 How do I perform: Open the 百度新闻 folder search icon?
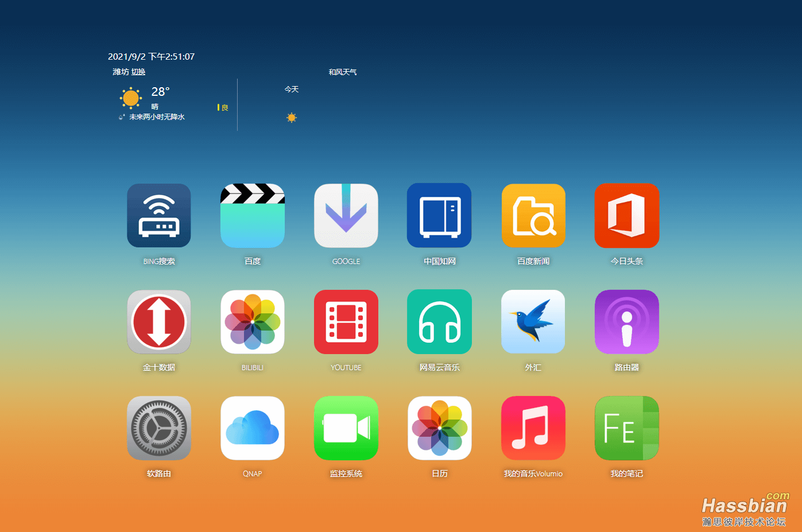coord(533,215)
